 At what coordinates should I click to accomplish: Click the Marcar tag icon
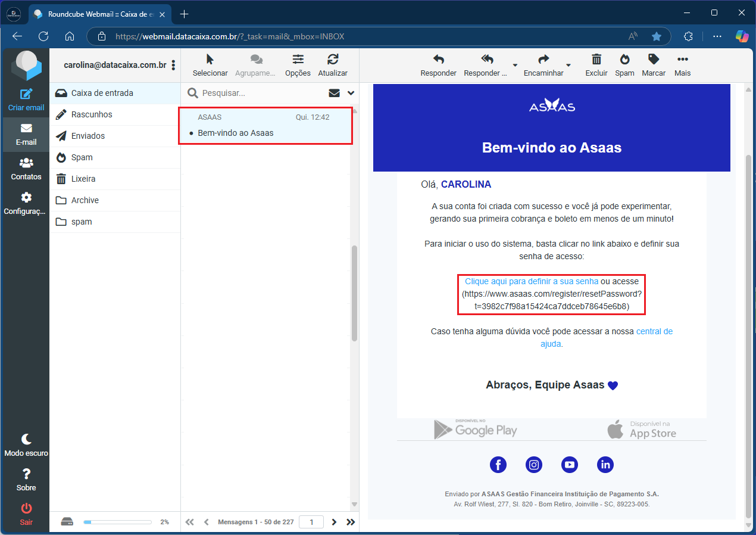(x=654, y=60)
